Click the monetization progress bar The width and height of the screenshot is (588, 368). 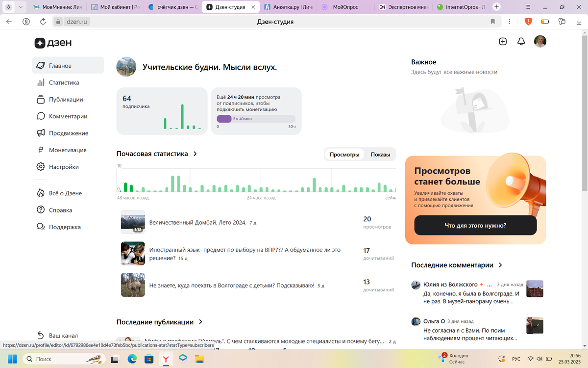256,119
